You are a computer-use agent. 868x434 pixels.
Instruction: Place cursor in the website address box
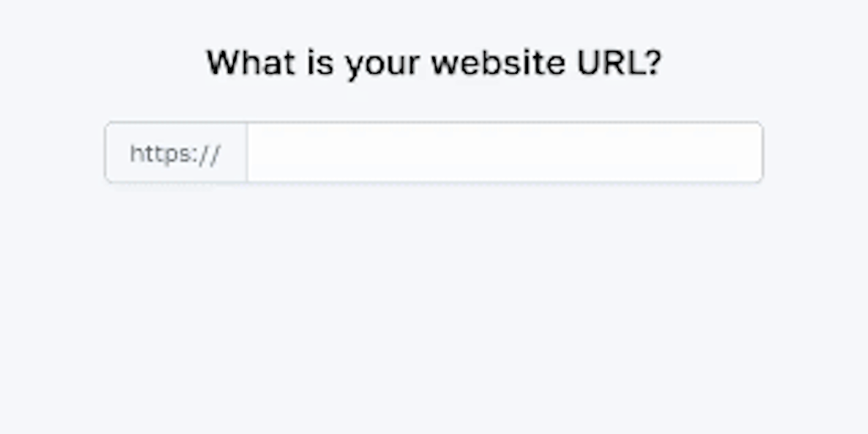click(504, 153)
